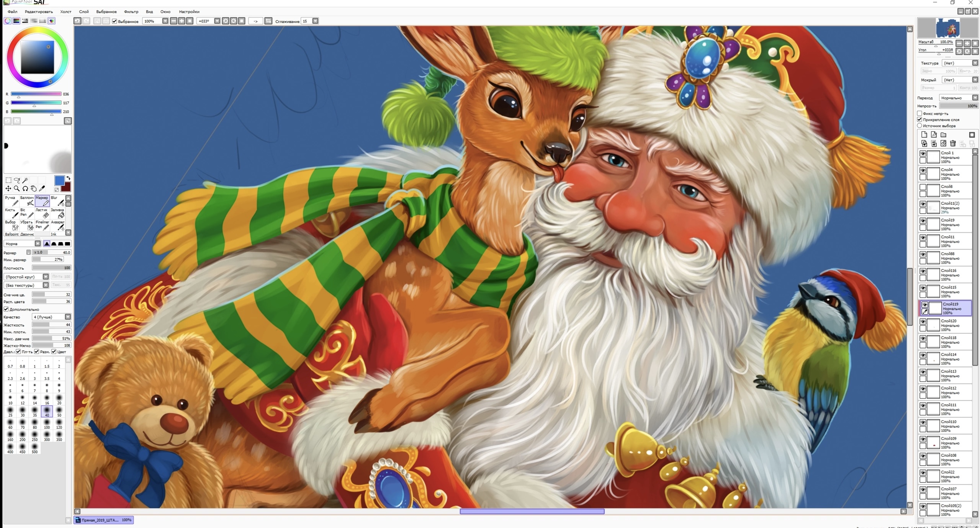Select the Слой120 layer

945,325
